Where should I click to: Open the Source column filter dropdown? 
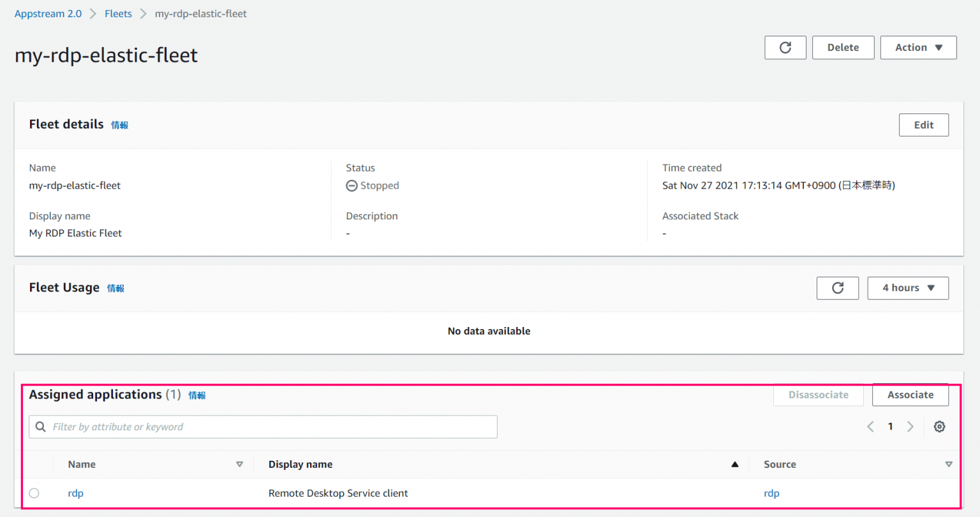tap(949, 464)
